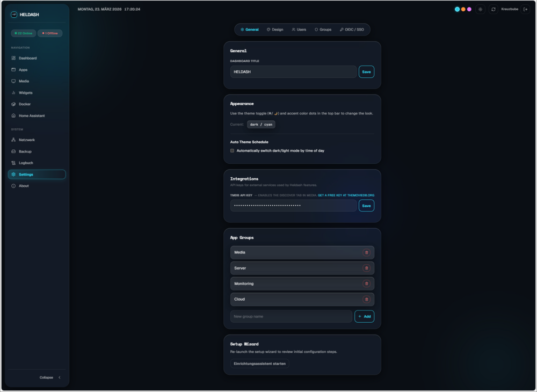This screenshot has height=392, width=537.
Task: Delete the Server app group
Action: (x=366, y=268)
